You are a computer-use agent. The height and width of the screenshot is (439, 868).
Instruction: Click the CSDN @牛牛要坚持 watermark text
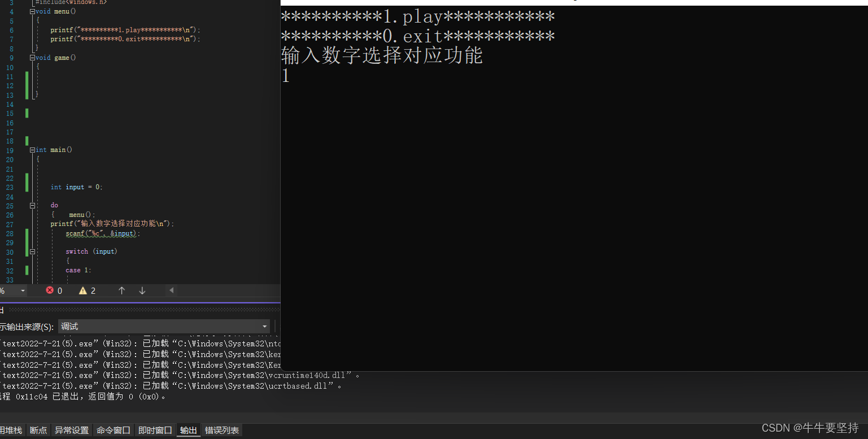click(x=810, y=428)
